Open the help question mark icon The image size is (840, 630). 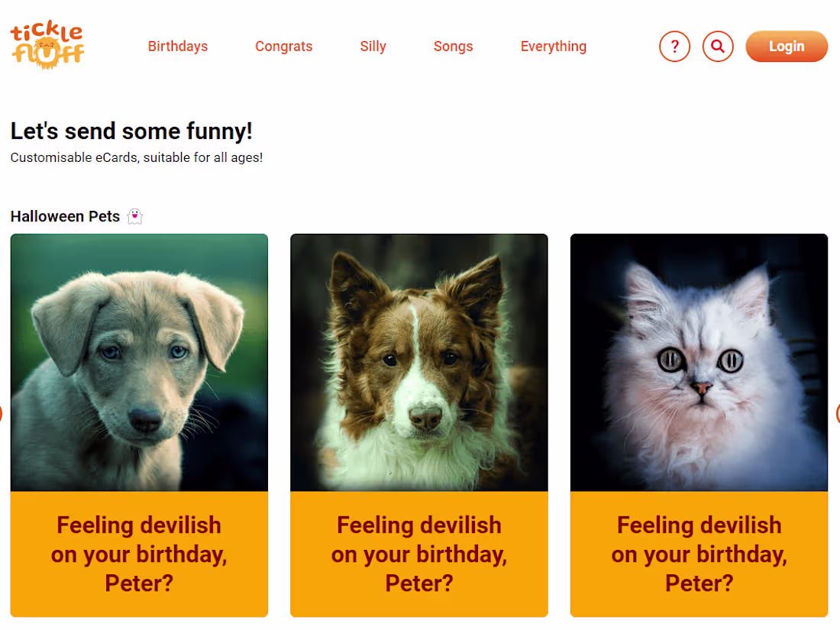[674, 46]
